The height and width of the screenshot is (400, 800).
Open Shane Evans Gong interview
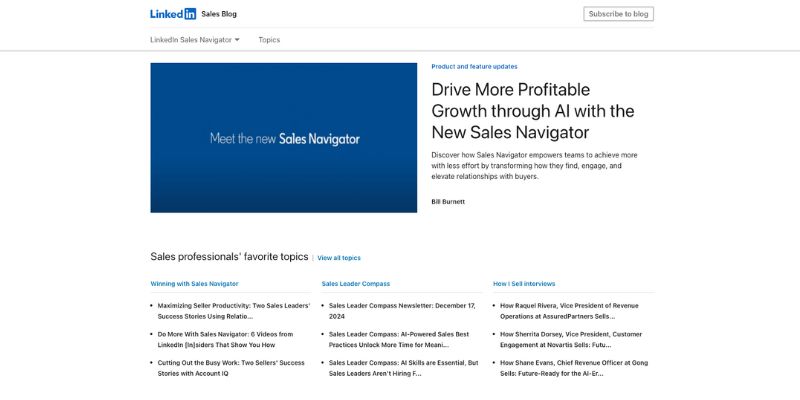pos(574,368)
